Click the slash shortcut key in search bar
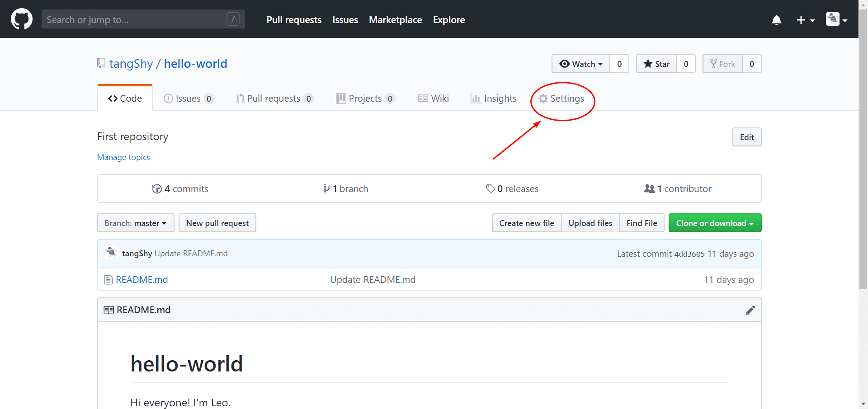 pos(233,19)
